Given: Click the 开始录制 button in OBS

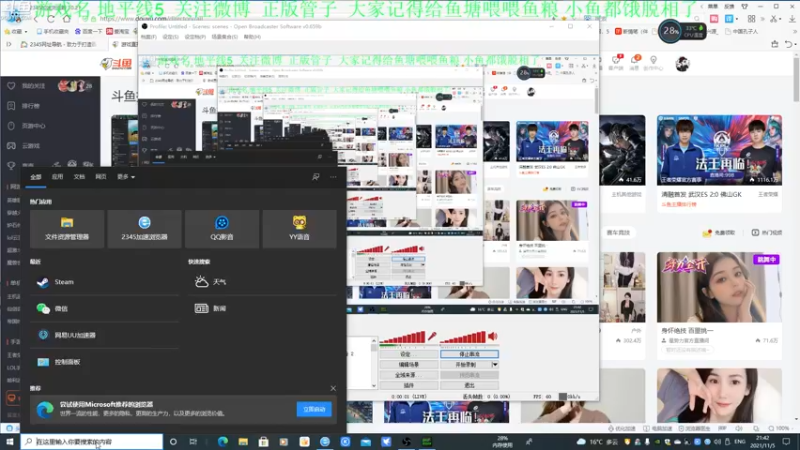Looking at the screenshot, I should (465, 365).
